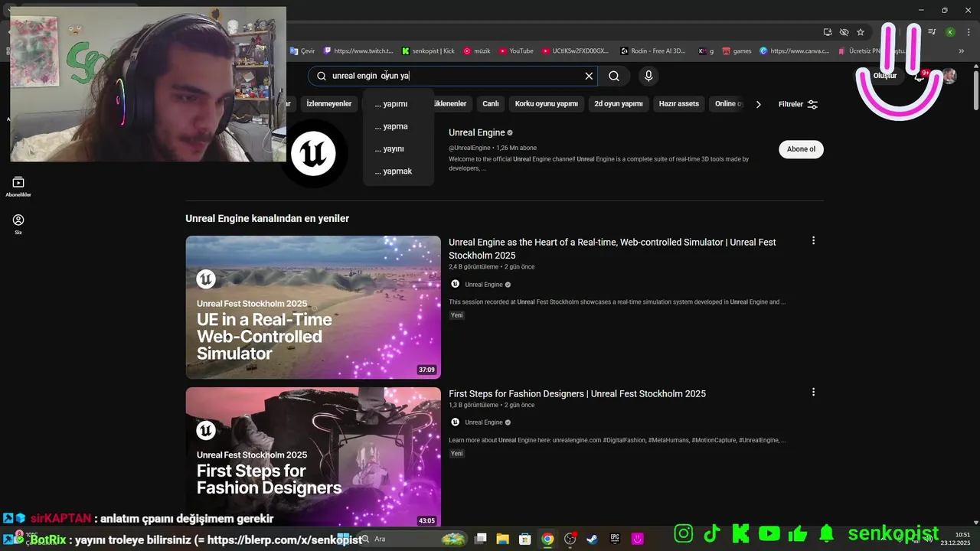Open the 'First Steps for Fashion Designers | Unreal Fest' title
The width and height of the screenshot is (980, 551).
pos(577,393)
